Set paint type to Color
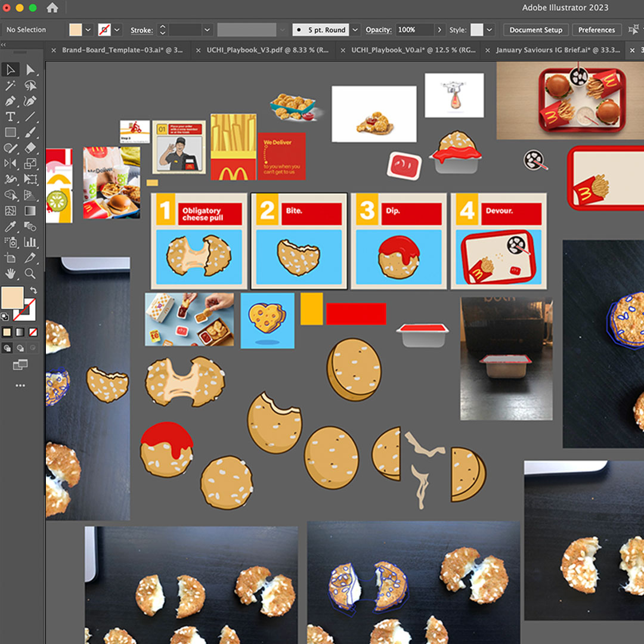 7,332
